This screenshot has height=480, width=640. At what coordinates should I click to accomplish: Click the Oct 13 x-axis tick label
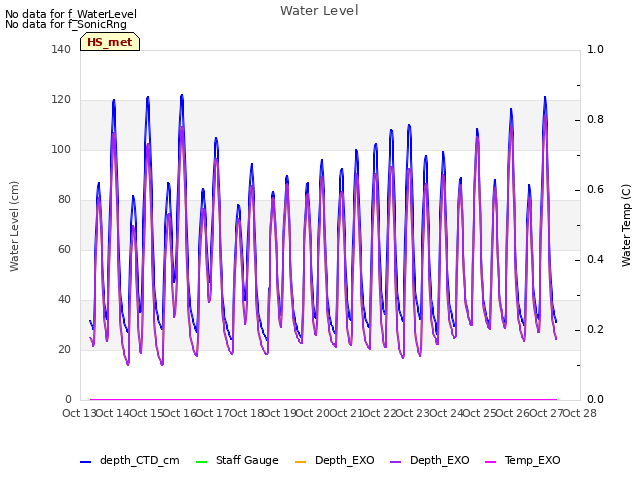(x=79, y=413)
